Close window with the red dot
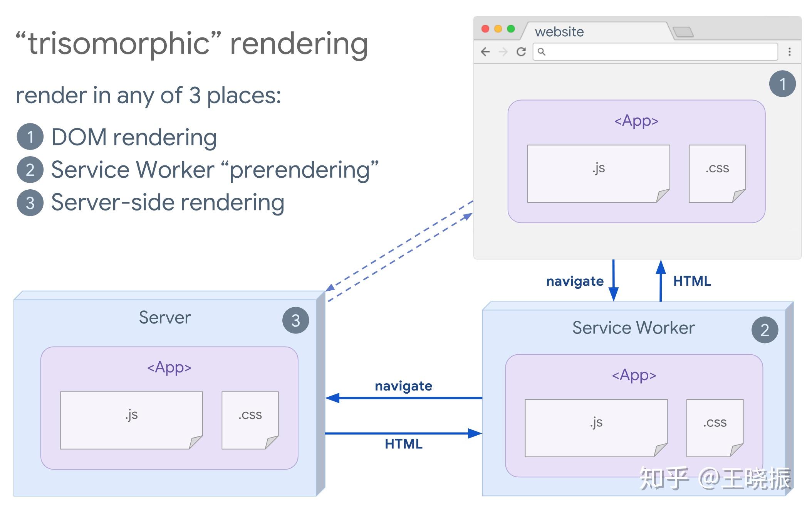Screen dimensions: 812x512 [x=485, y=29]
